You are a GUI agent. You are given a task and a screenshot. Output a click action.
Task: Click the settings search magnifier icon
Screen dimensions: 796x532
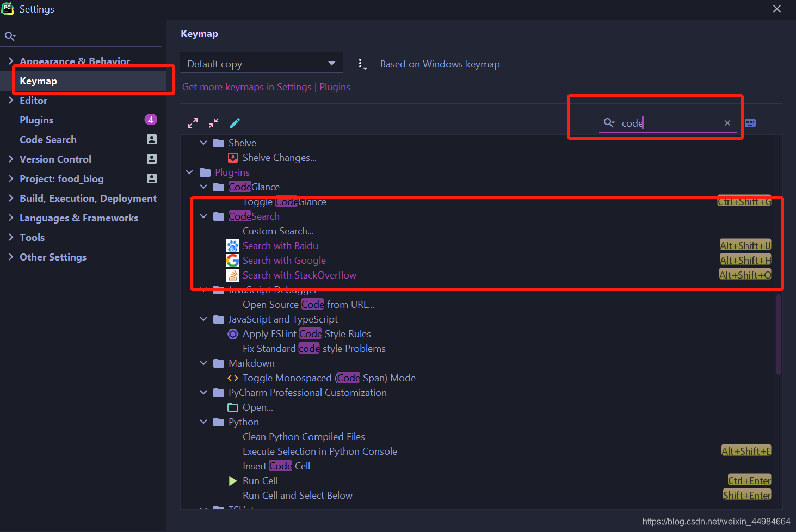(10, 36)
